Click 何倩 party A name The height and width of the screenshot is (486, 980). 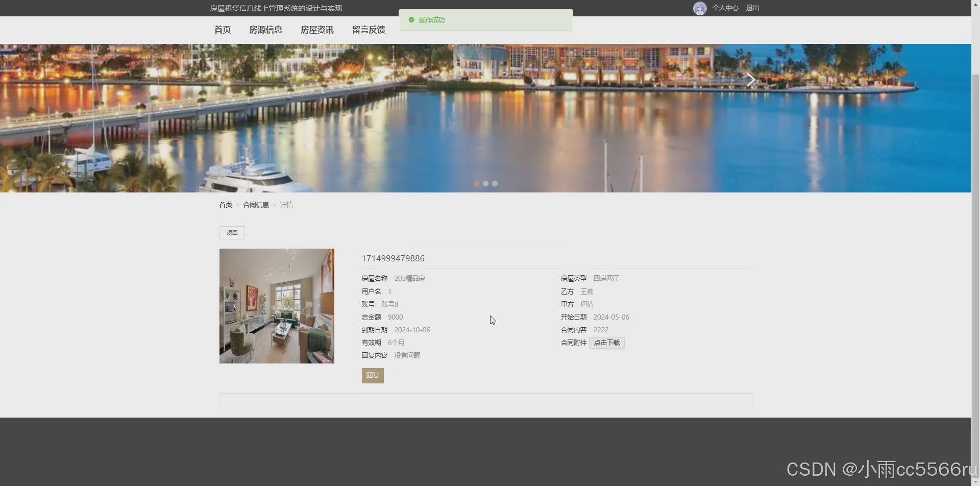click(x=587, y=304)
